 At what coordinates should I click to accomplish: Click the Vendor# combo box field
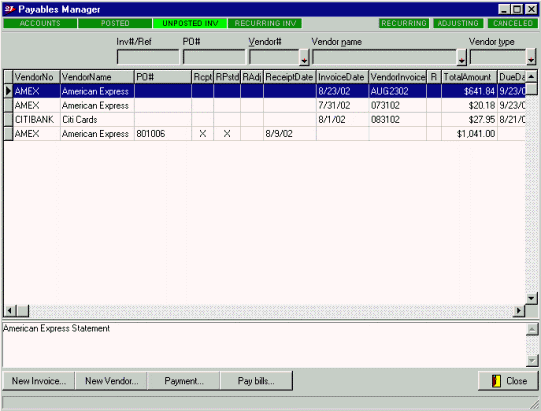(274, 57)
